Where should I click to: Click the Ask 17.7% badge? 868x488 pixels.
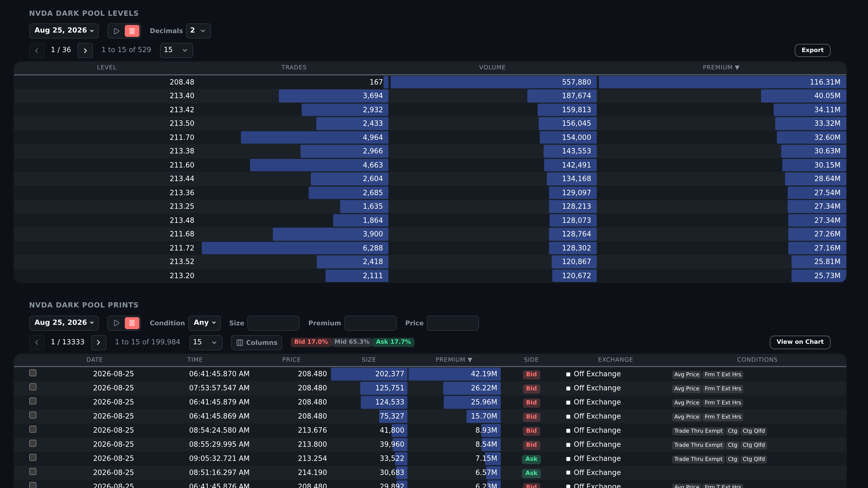[393, 342]
